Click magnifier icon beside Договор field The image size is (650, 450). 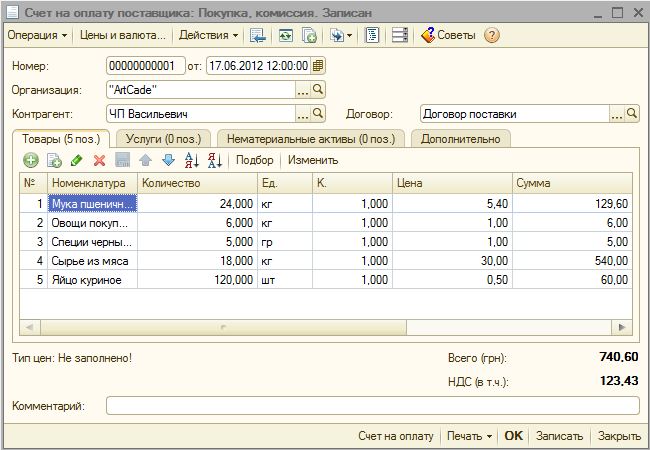pyautogui.click(x=631, y=114)
